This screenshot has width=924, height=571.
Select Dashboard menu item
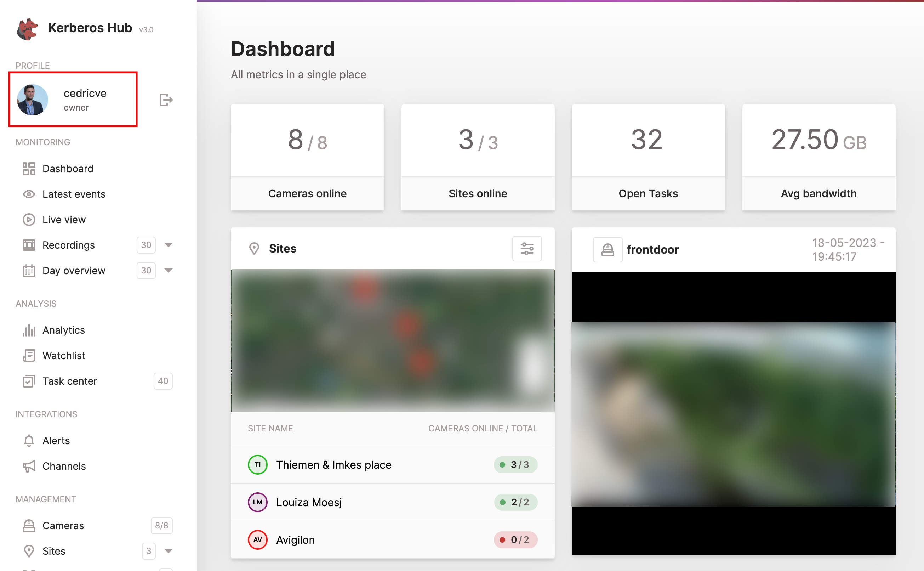[68, 168]
